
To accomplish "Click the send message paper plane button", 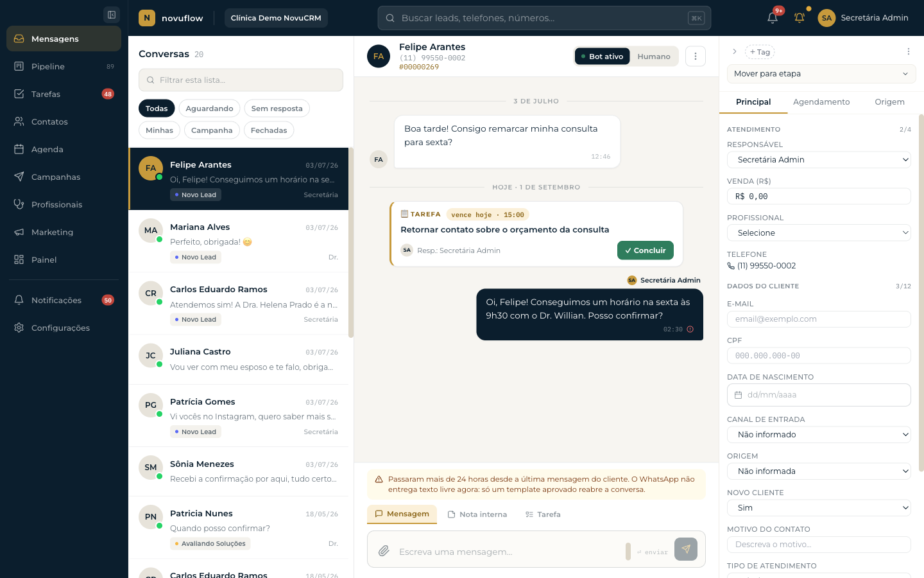I will click(686, 549).
